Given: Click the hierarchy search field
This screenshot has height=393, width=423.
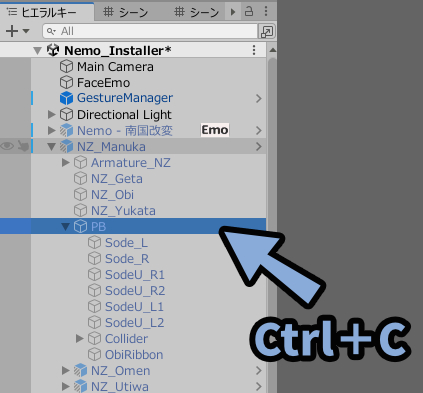Looking at the screenshot, I should [150, 31].
